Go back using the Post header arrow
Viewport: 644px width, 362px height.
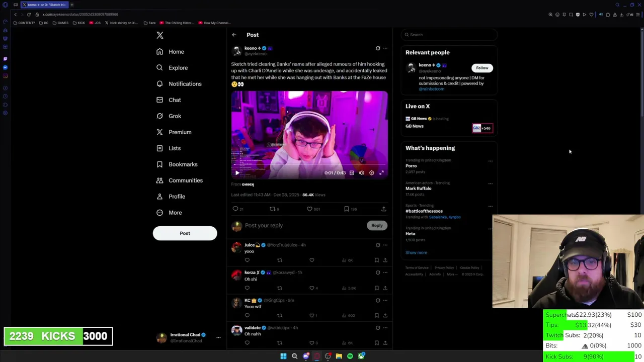pyautogui.click(x=234, y=35)
